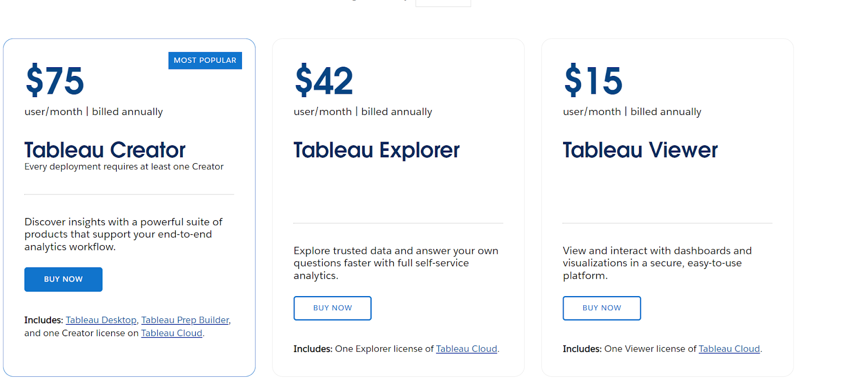Click the $42 price
Screen dimensions: 868x385
[x=324, y=80]
